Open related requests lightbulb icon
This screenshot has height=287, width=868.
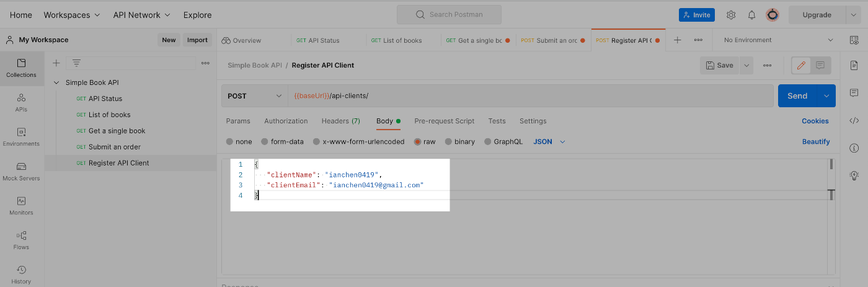[x=854, y=175]
